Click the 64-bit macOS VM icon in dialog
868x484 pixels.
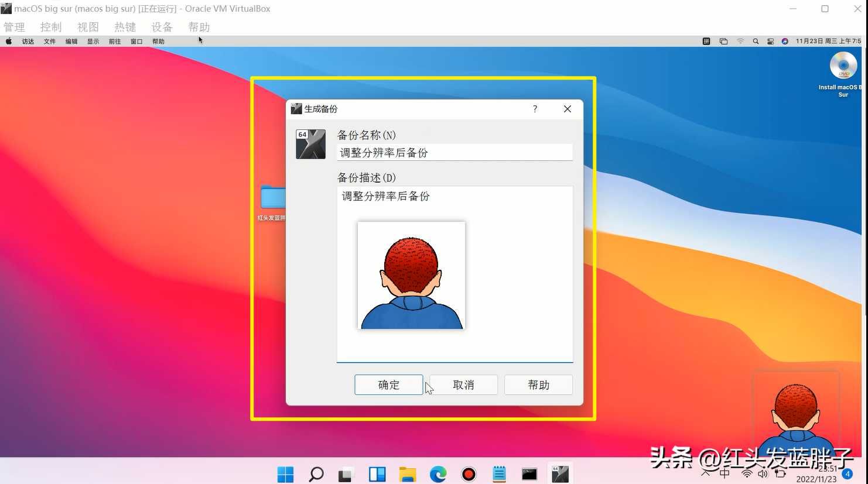[310, 144]
